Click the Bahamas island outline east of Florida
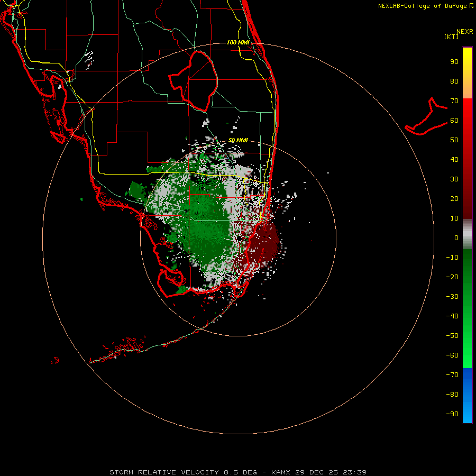The image size is (476, 476). pyautogui.click(x=426, y=117)
